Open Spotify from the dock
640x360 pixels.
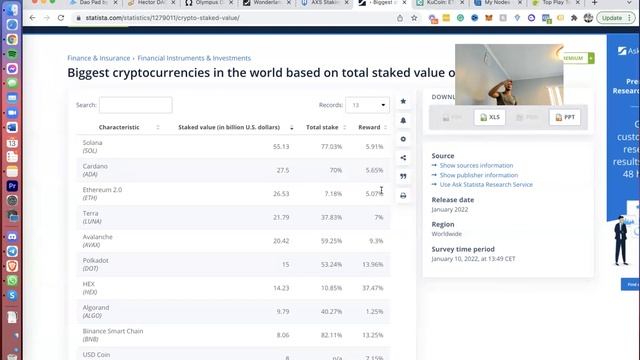12,54
